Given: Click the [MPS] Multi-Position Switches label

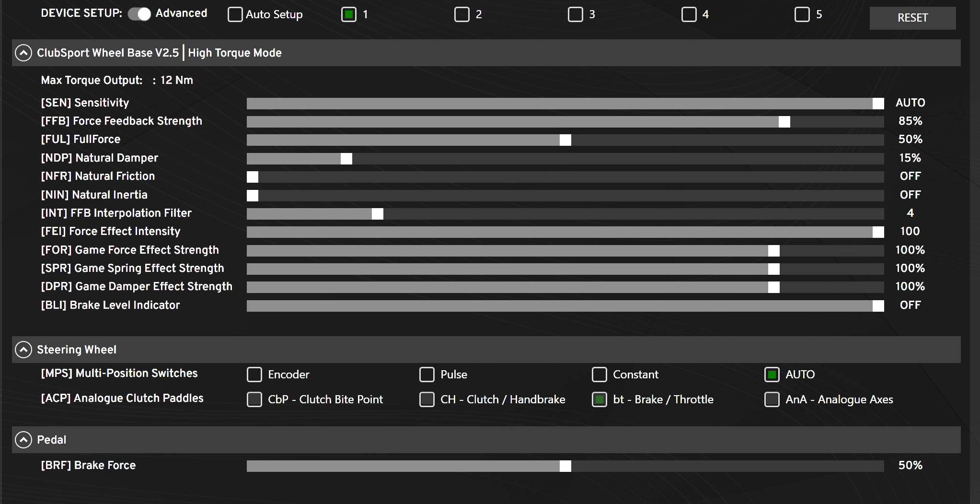Looking at the screenshot, I should 119,373.
